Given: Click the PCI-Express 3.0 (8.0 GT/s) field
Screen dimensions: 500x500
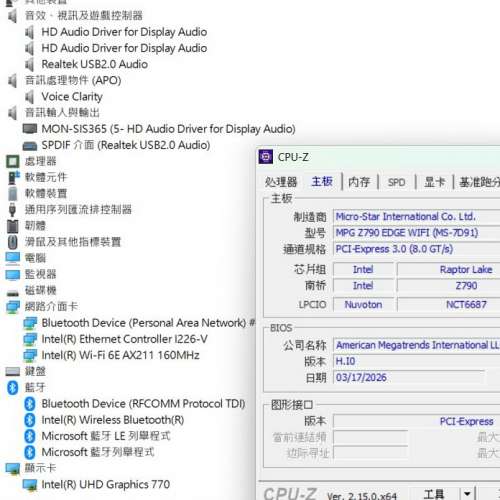Looking at the screenshot, I should point(417,249).
